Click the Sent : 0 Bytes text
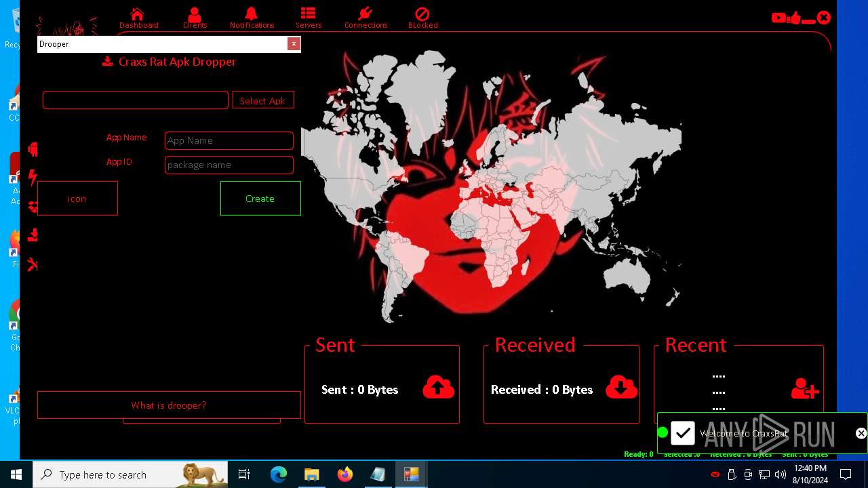This screenshot has width=868, height=488. click(x=359, y=390)
